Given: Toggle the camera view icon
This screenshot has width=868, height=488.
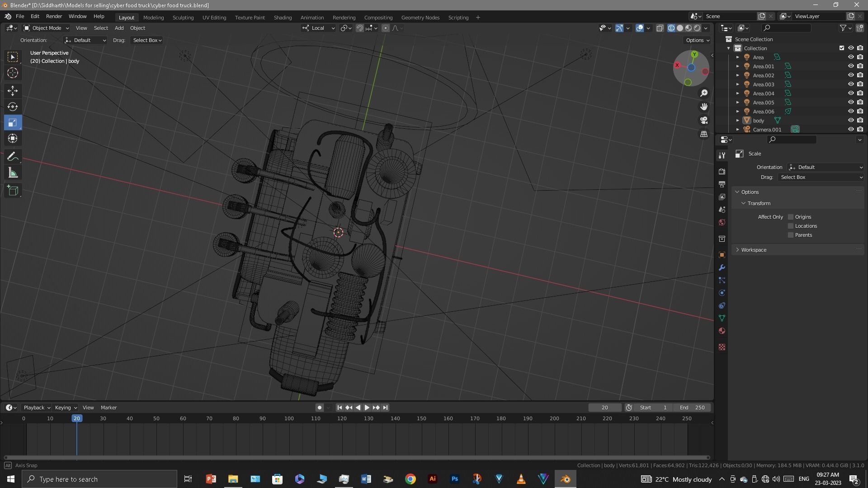Looking at the screenshot, I should coord(704,120).
